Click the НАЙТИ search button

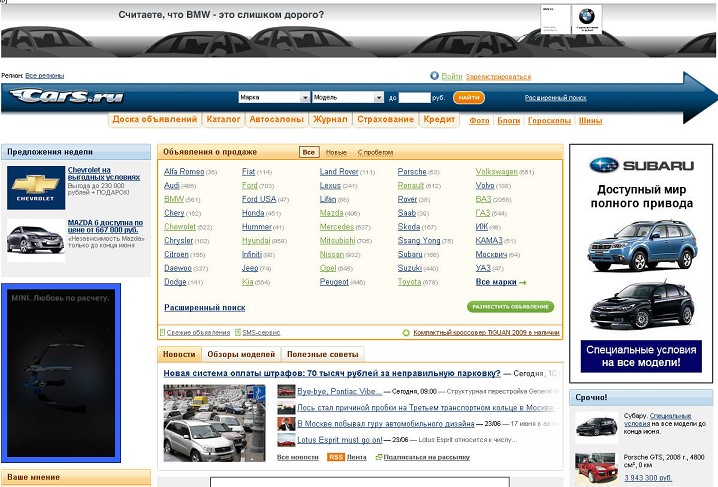click(468, 97)
